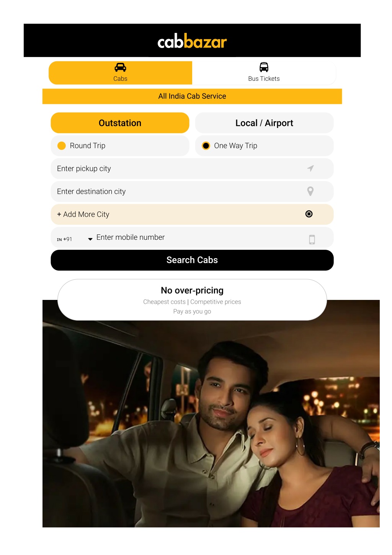Switch to the Outstation tab

[x=120, y=123]
